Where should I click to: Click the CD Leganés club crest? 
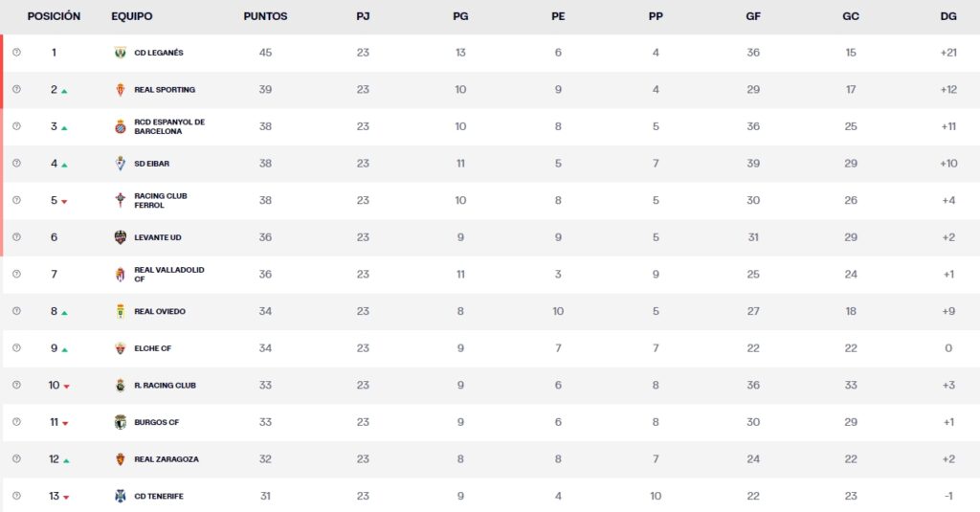pyautogui.click(x=120, y=53)
